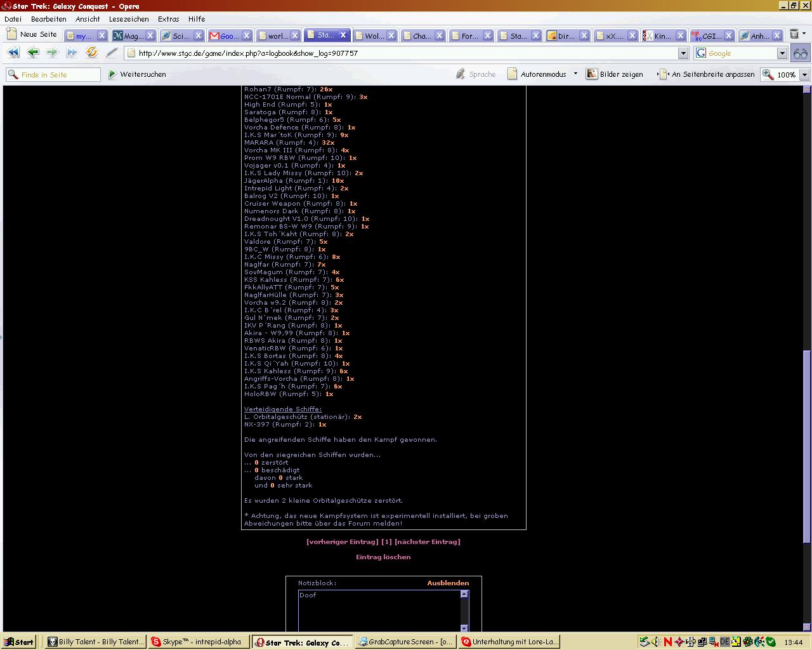Image resolution: width=812 pixels, height=650 pixels.
Task: Toggle Autorenmodus author mode
Action: pos(537,74)
